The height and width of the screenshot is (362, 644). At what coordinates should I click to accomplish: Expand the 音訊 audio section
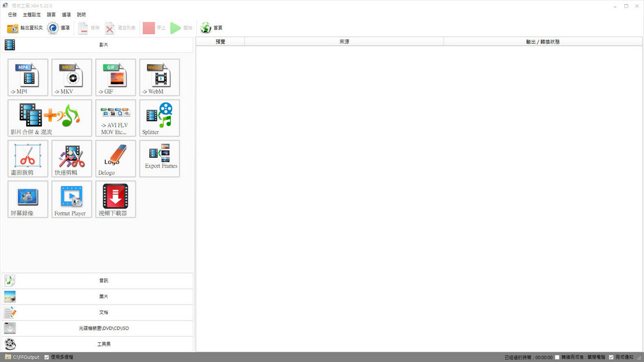click(x=98, y=281)
